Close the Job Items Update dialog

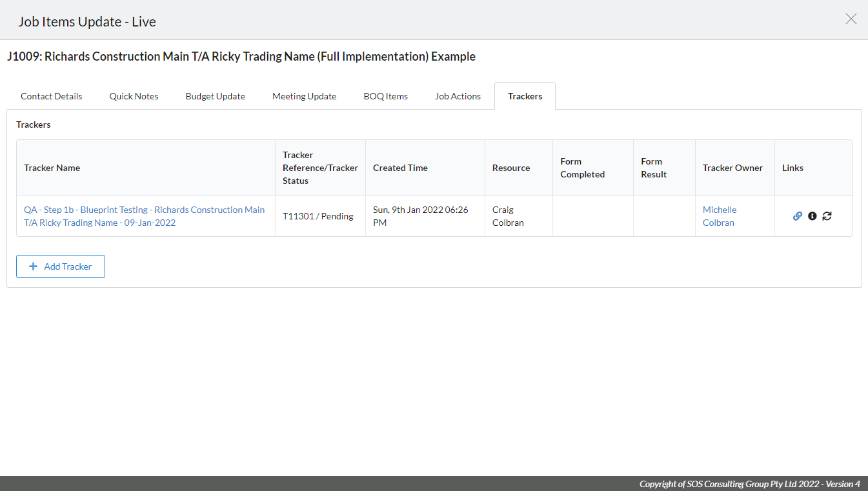(x=851, y=19)
